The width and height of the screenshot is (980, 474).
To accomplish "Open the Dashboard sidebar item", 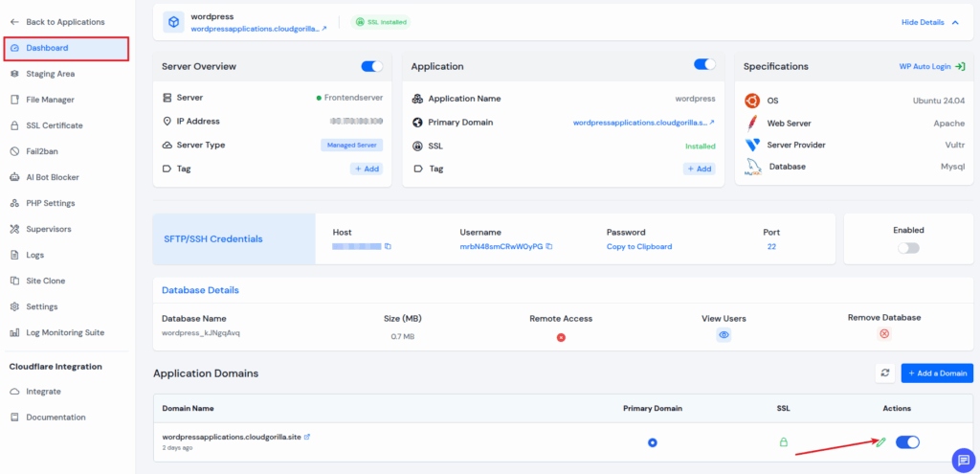I will click(x=66, y=48).
